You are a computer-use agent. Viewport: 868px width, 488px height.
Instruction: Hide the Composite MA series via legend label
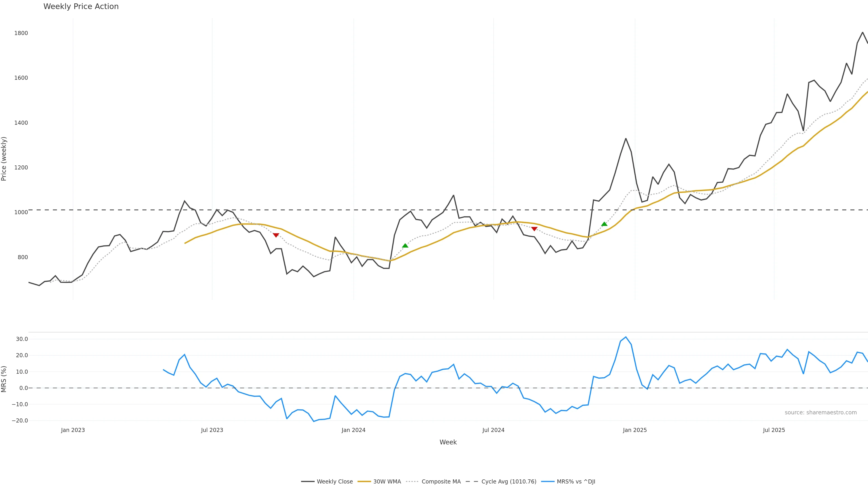pyautogui.click(x=441, y=482)
